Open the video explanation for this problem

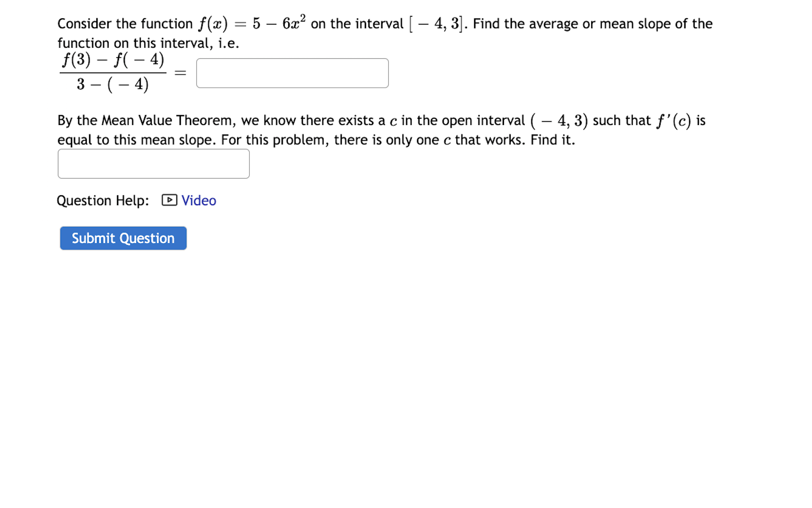pos(198,201)
